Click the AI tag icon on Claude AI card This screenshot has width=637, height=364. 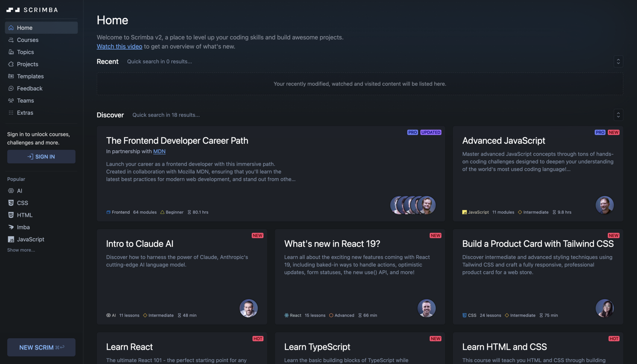(x=108, y=315)
